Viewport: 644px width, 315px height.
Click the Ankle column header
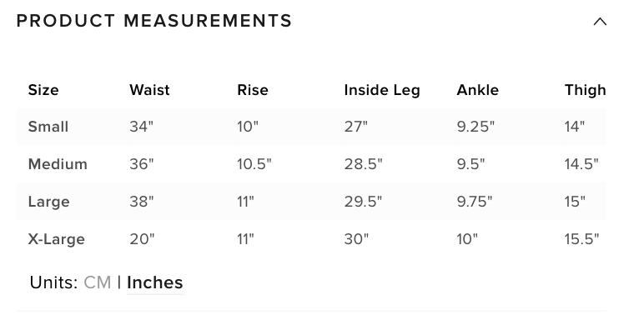[x=478, y=90]
